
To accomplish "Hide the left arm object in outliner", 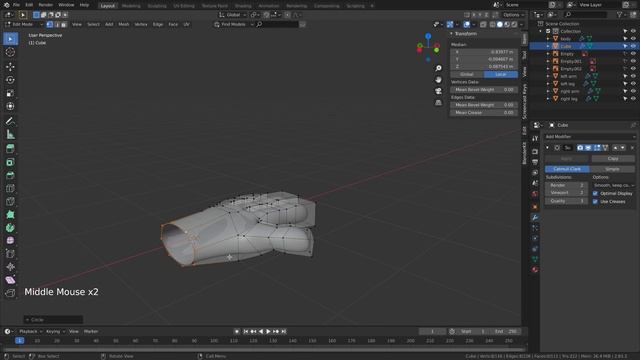I will 633,76.
